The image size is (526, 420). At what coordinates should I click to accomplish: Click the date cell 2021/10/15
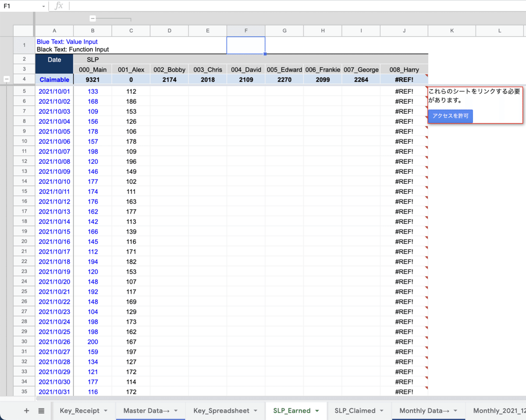click(x=54, y=232)
